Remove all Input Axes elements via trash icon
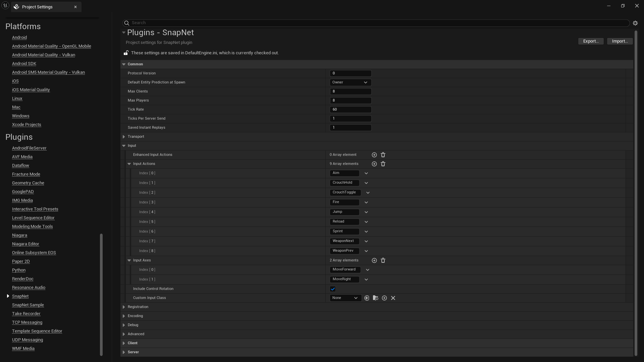 pos(383,260)
